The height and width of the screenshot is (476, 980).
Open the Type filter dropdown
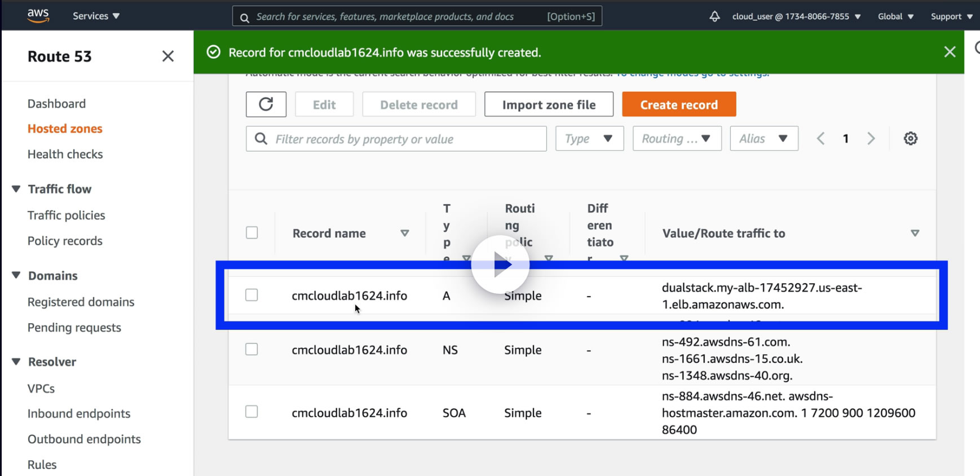589,139
